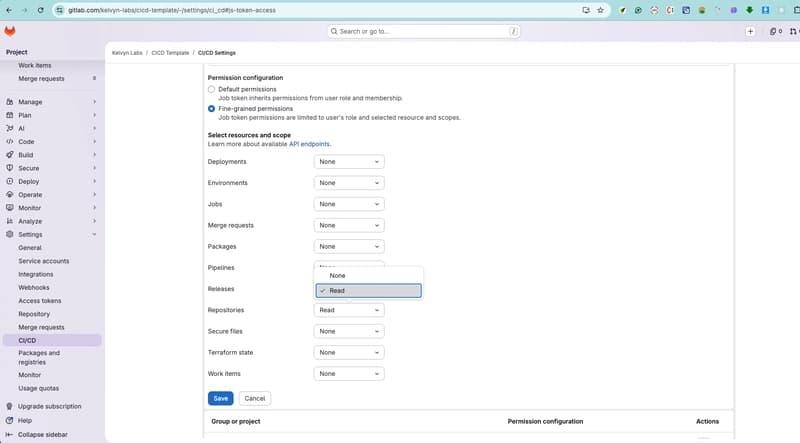Click the browser address bar URL

point(172,10)
